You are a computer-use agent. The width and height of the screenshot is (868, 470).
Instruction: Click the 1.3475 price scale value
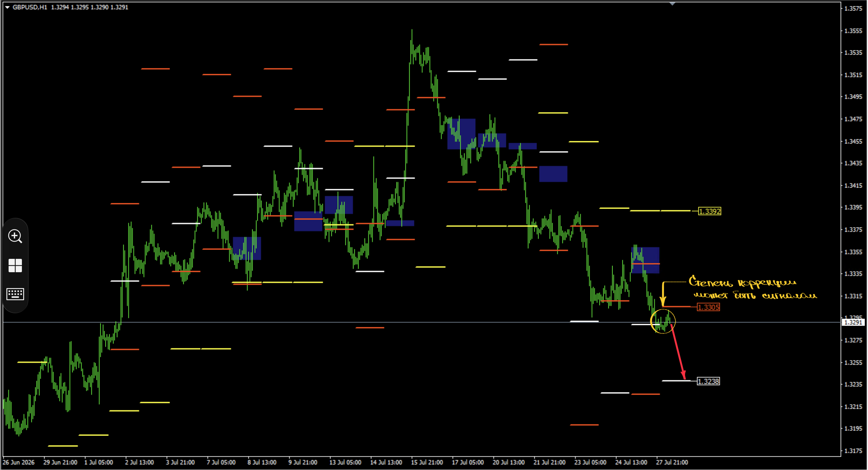click(853, 119)
